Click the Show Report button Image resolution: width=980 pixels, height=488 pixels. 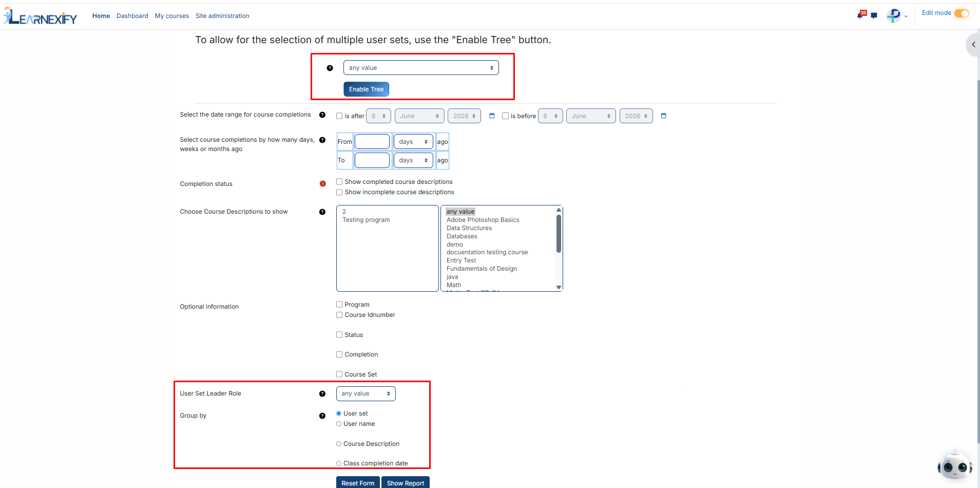point(406,483)
